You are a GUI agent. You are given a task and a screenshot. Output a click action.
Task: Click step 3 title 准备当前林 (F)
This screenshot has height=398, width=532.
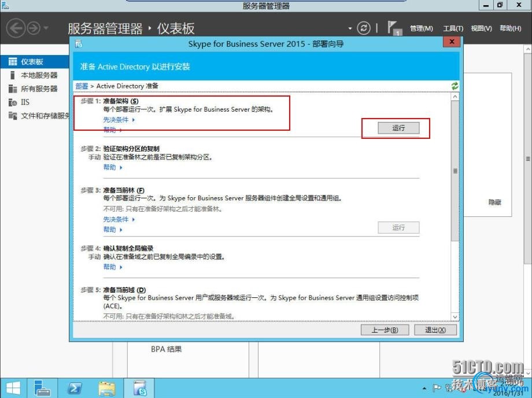click(124, 190)
